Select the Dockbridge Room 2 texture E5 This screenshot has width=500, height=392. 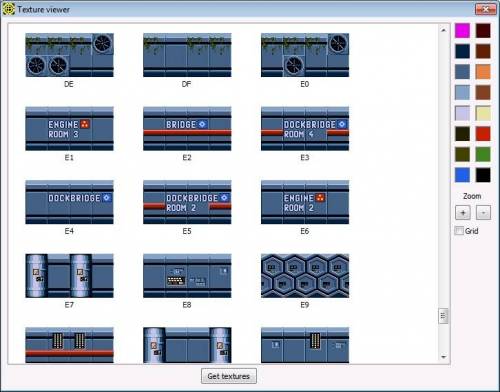pyautogui.click(x=187, y=202)
